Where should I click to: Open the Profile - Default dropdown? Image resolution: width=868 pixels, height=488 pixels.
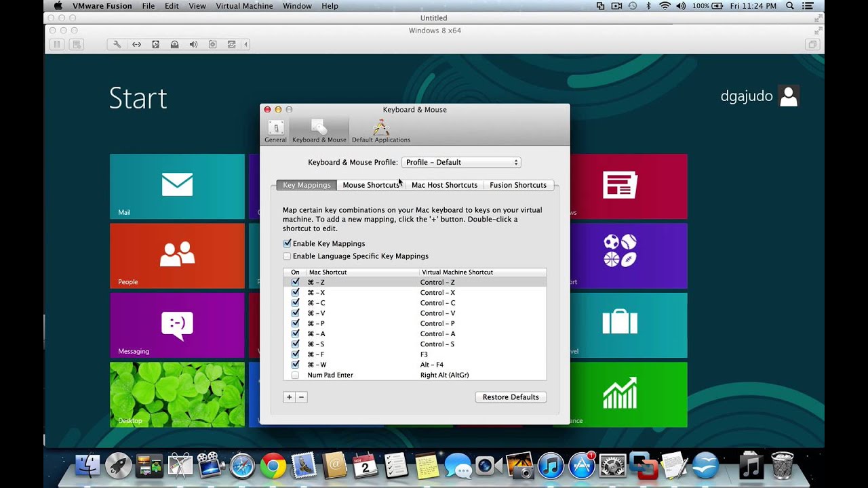461,162
